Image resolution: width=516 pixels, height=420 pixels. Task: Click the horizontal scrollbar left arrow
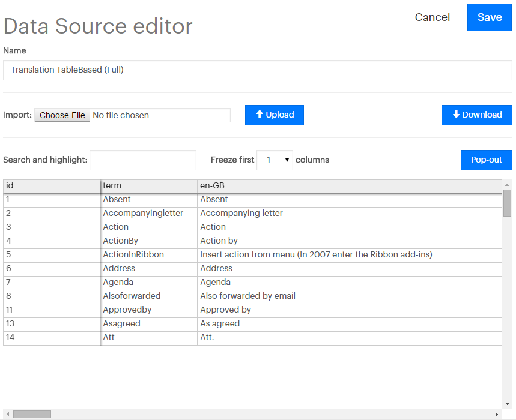click(x=8, y=415)
